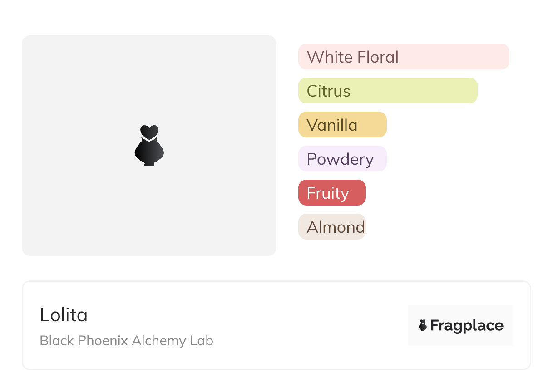Click the small bottle icon beside Fragplace
This screenshot has height=392, width=553.
point(423,325)
